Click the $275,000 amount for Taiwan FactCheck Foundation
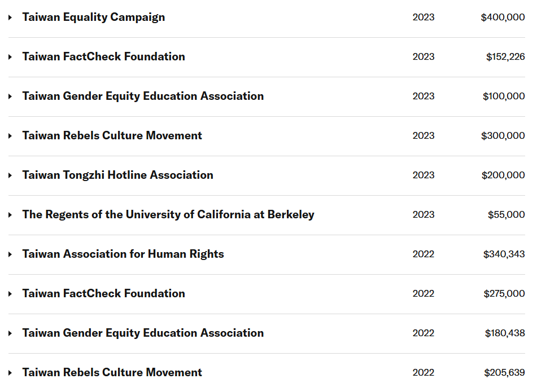This screenshot has width=537, height=392. 504,293
